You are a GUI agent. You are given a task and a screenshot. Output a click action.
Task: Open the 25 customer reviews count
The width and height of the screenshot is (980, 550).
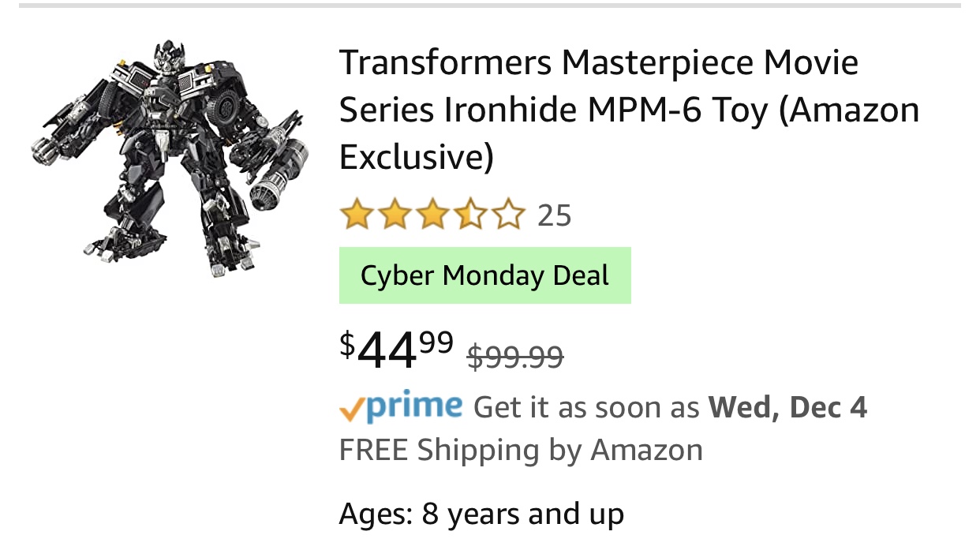click(x=554, y=215)
